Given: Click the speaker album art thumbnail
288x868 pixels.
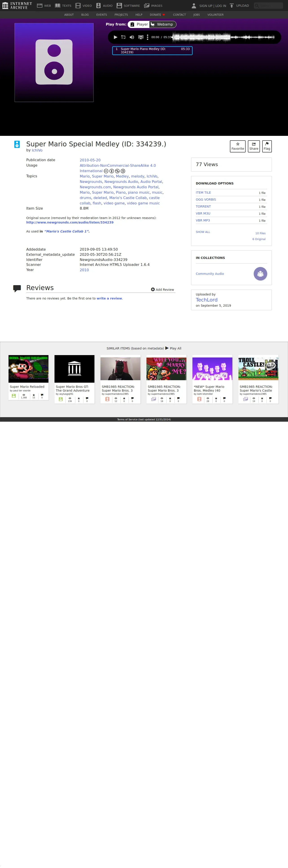Looking at the screenshot, I should click(54, 62).
